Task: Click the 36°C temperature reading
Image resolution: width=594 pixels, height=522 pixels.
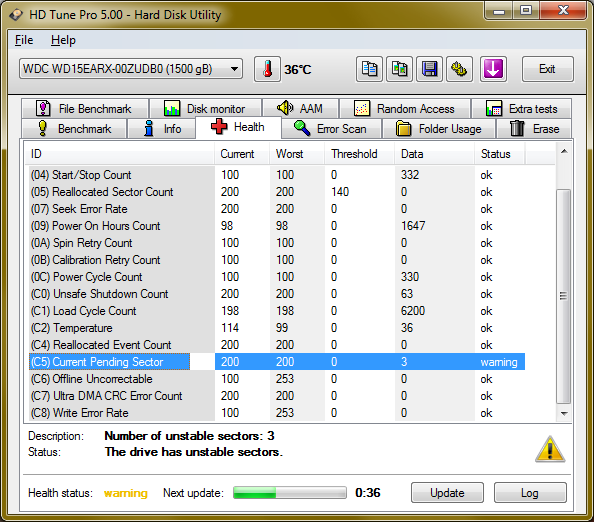Action: [298, 69]
